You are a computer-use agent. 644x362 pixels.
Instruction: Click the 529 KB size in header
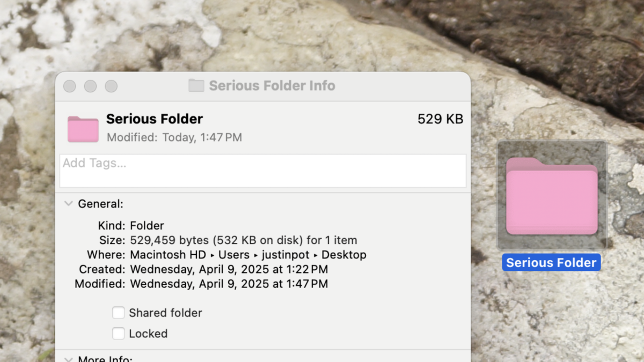(440, 119)
